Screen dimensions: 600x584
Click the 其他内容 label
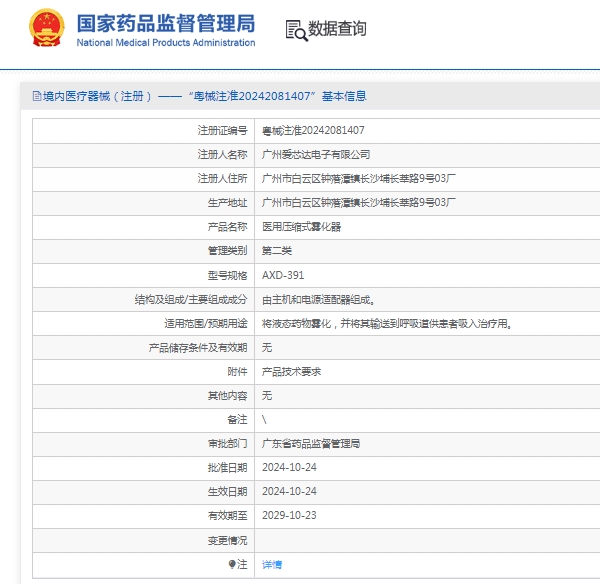[227, 395]
